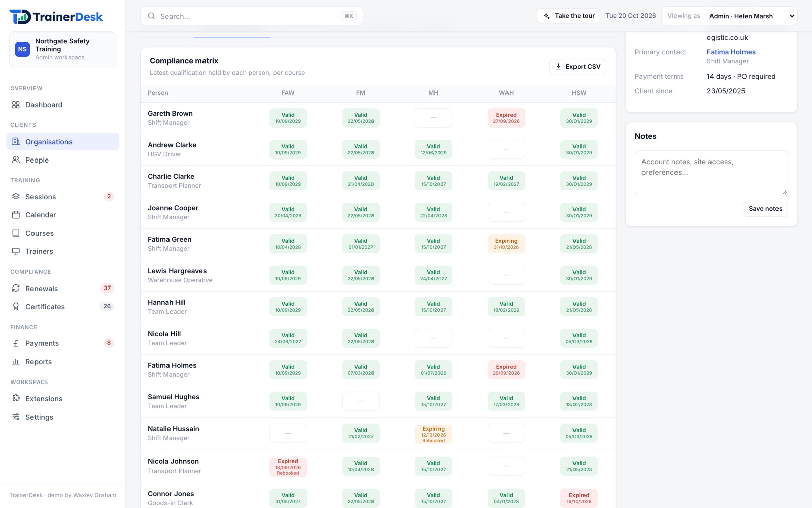The height and width of the screenshot is (508, 812).
Task: Open the Fatima Holmes primary contact link
Action: 731,52
